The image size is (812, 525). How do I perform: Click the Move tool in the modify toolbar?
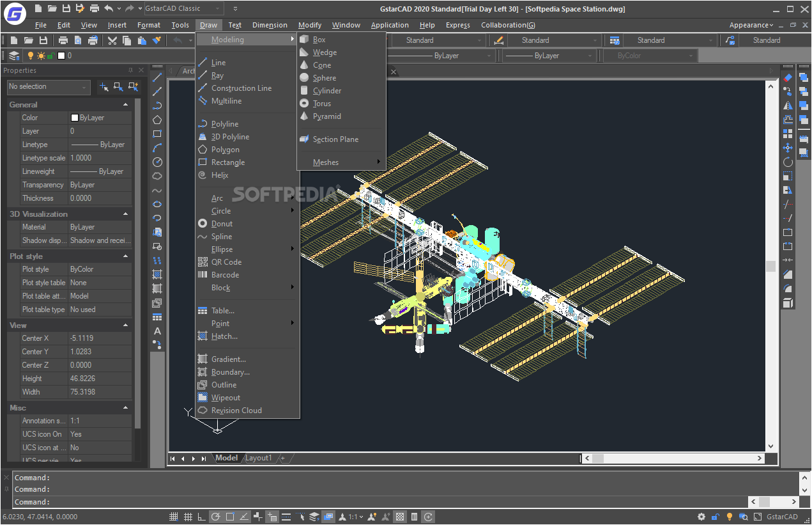tap(788, 148)
